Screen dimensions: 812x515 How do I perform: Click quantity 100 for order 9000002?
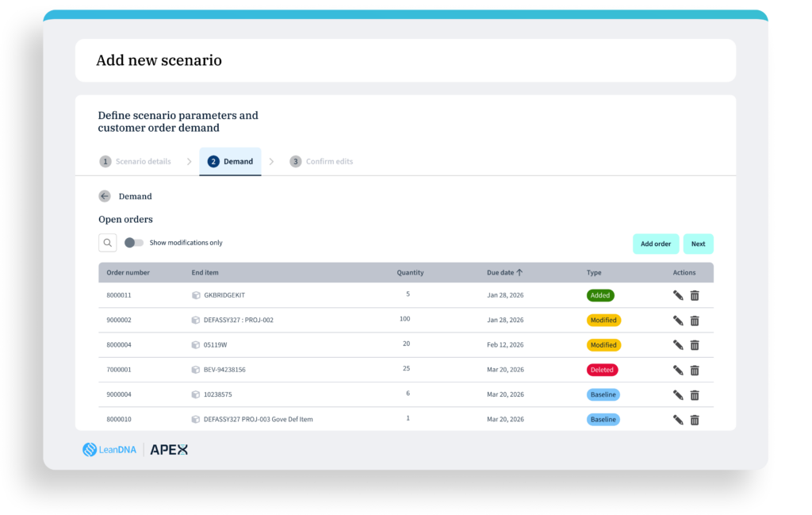pos(405,319)
